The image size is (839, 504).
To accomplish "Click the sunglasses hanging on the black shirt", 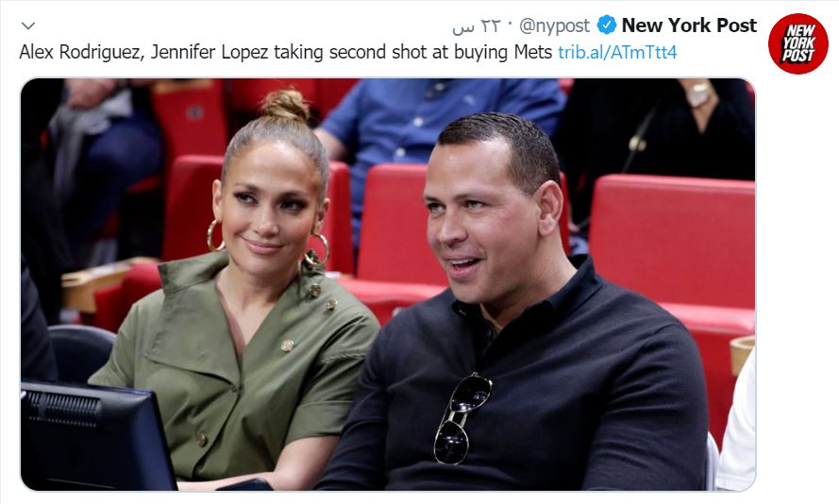I will [461, 416].
